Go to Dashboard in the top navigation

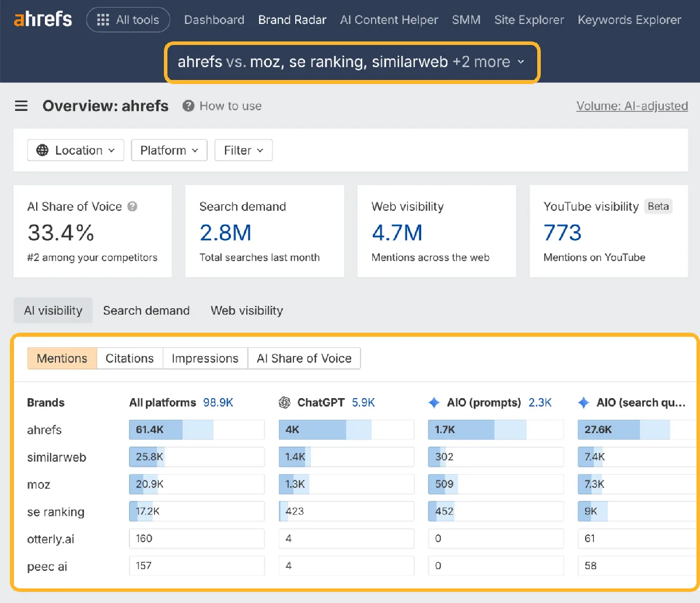[x=214, y=20]
